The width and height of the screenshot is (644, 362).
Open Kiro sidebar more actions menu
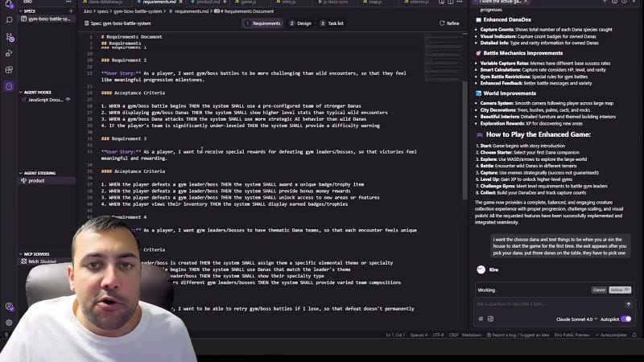pos(68,2)
